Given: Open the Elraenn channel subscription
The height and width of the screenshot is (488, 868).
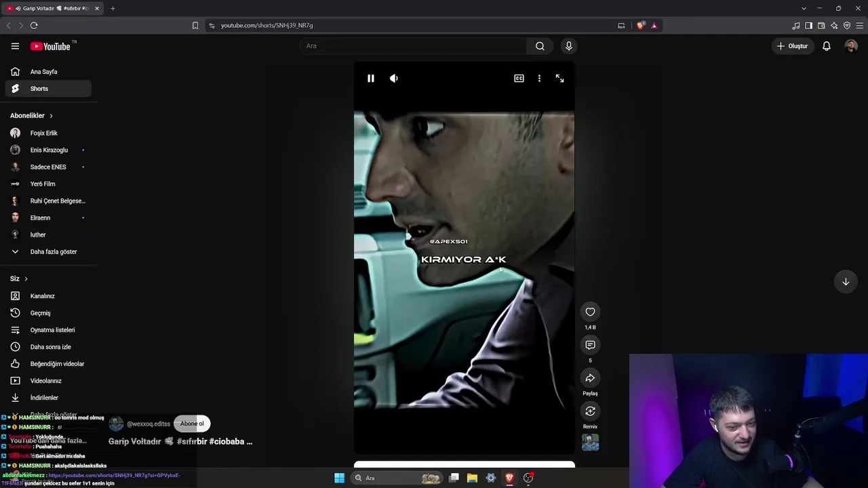Looking at the screenshot, I should pyautogui.click(x=48, y=218).
